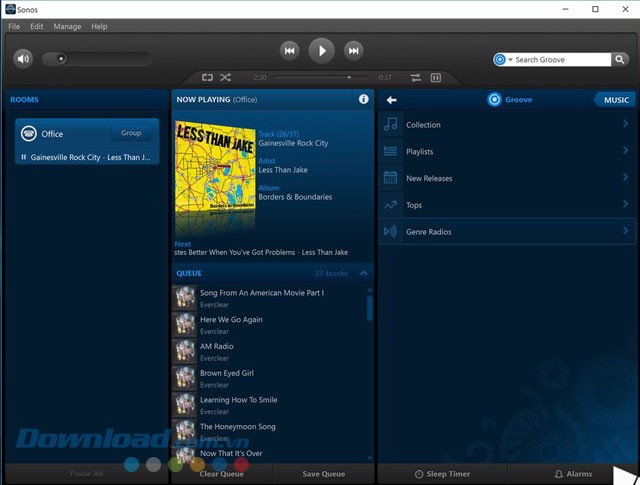Open the now playing info icon

(x=364, y=100)
